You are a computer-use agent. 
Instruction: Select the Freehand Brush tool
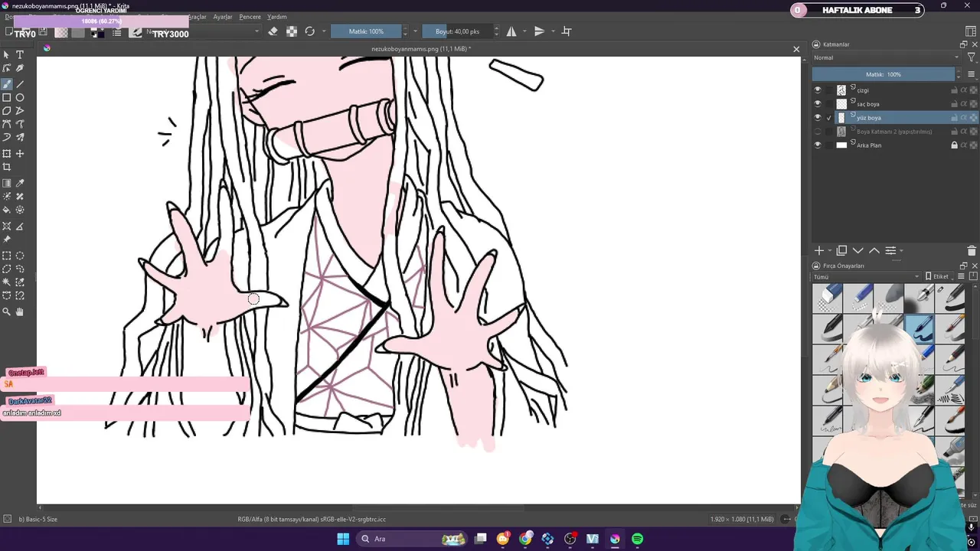tap(7, 84)
